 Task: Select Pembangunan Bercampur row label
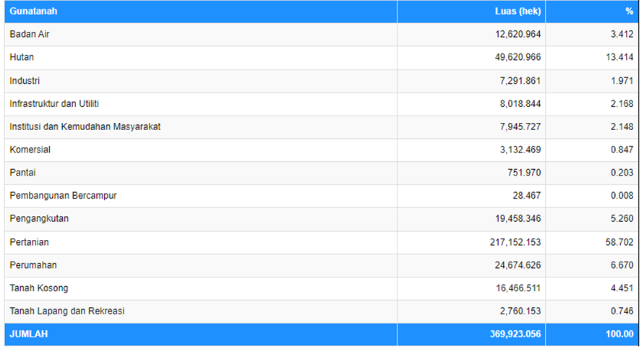pyautogui.click(x=64, y=195)
